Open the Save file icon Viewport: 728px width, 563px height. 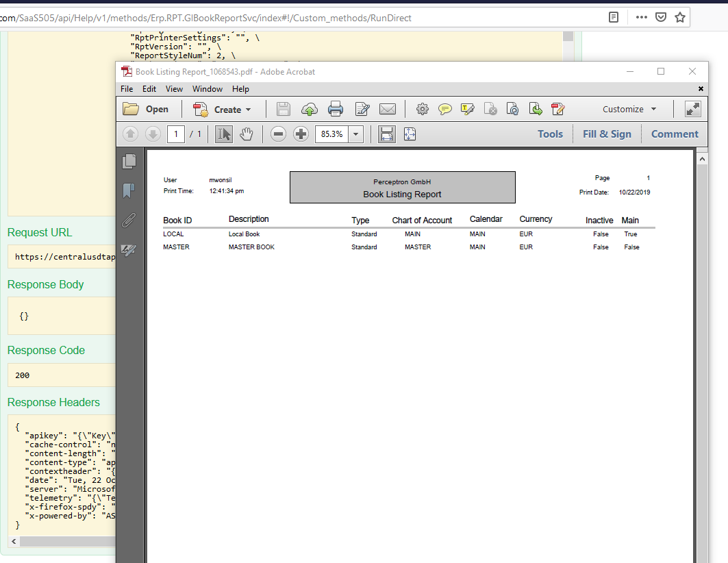coord(283,109)
